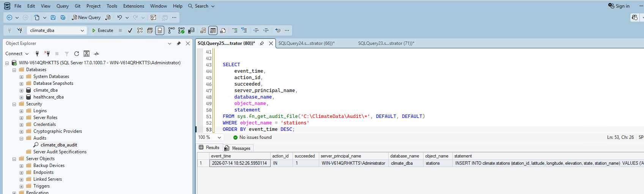Expand the Backup Devices node
This screenshot has height=194, width=644.
pos(21,166)
